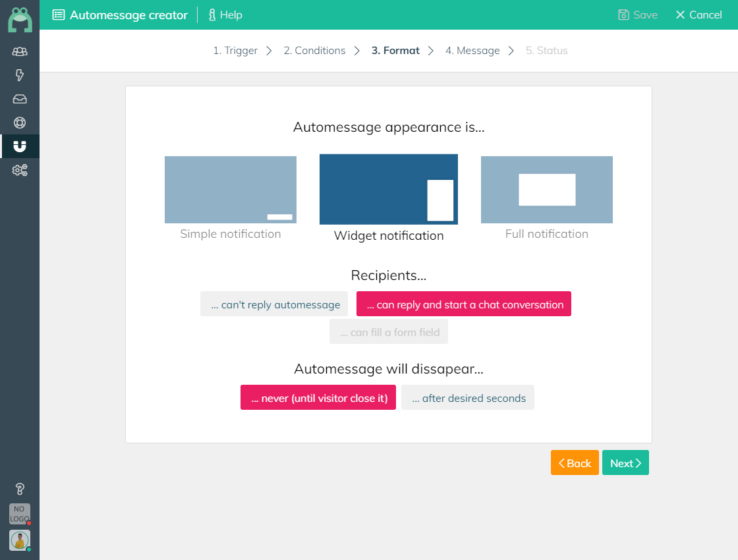Choose Widget notification appearance thumbnail

point(389,189)
